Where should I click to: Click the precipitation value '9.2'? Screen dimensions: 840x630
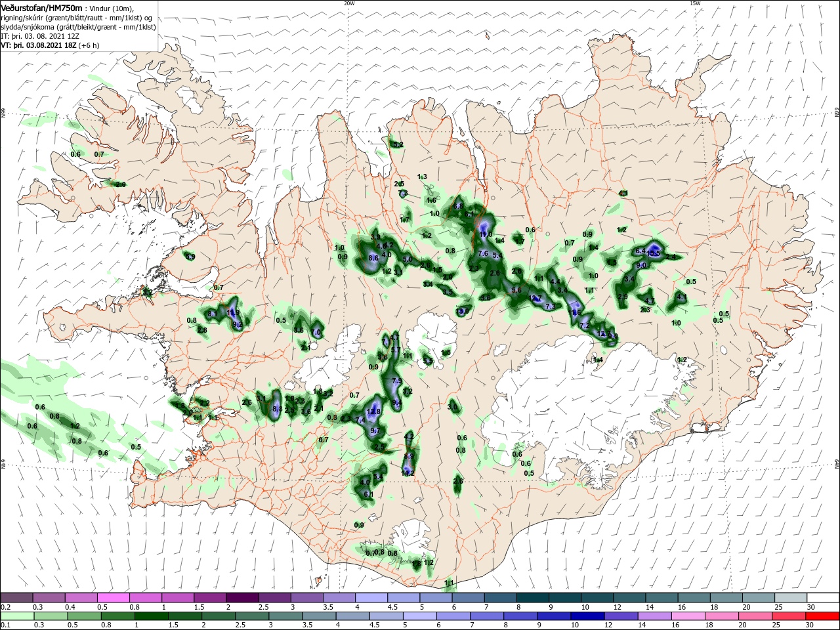click(238, 324)
